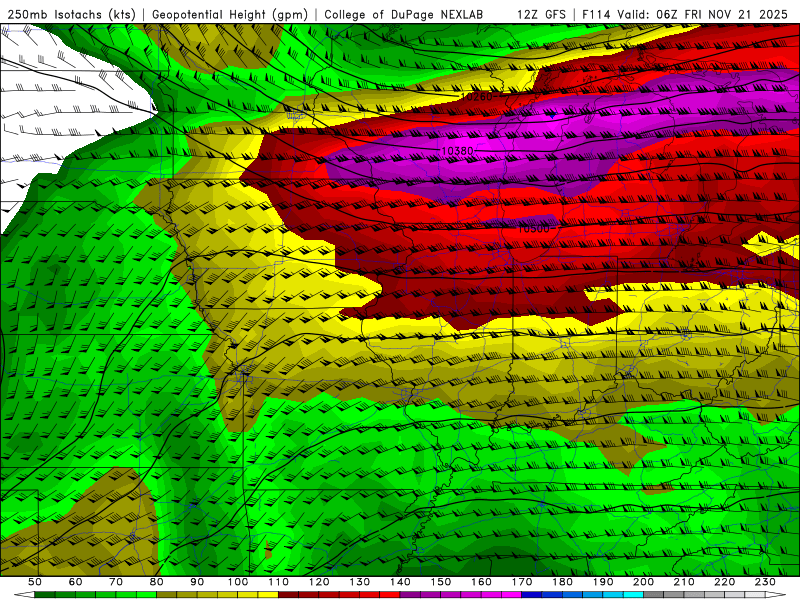The height and width of the screenshot is (600, 800).
Task: Click the 10260 height contour label
Action: coord(477,96)
